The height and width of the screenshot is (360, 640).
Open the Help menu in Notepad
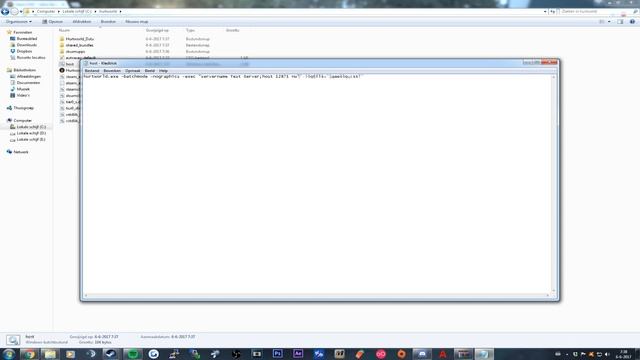coord(163,71)
